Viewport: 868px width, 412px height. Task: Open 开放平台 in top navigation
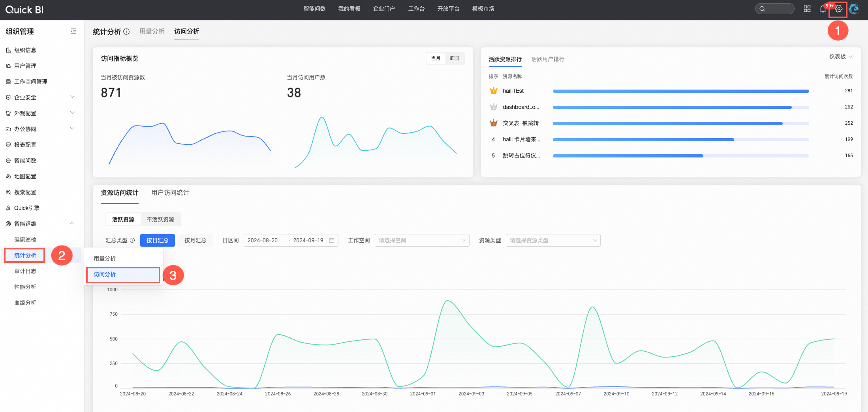(x=449, y=9)
